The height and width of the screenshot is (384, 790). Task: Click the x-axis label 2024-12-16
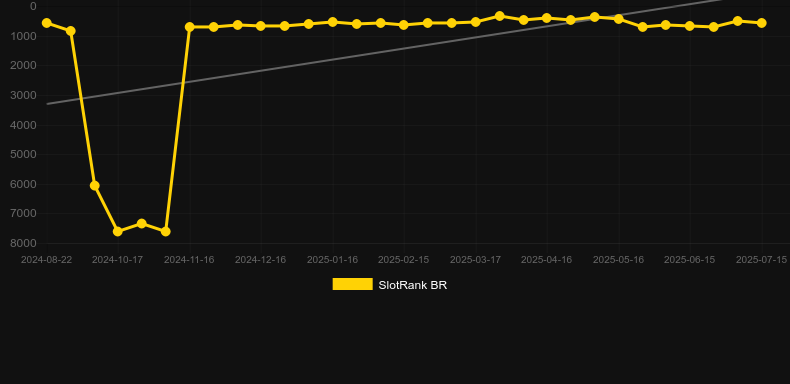260,260
